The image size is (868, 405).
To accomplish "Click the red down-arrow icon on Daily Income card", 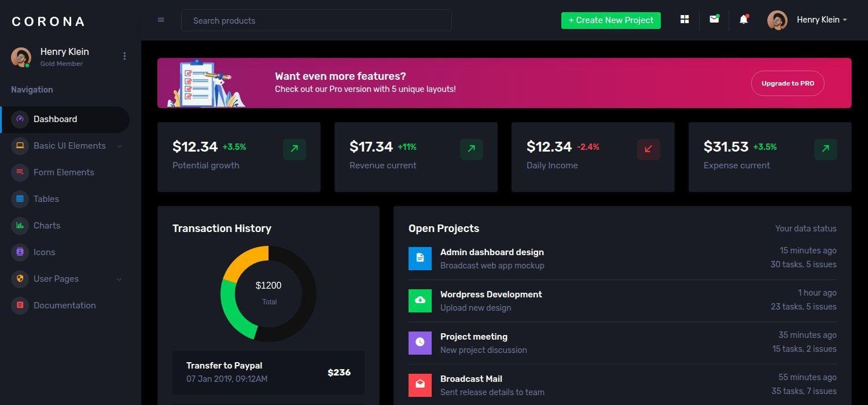I will tap(649, 149).
